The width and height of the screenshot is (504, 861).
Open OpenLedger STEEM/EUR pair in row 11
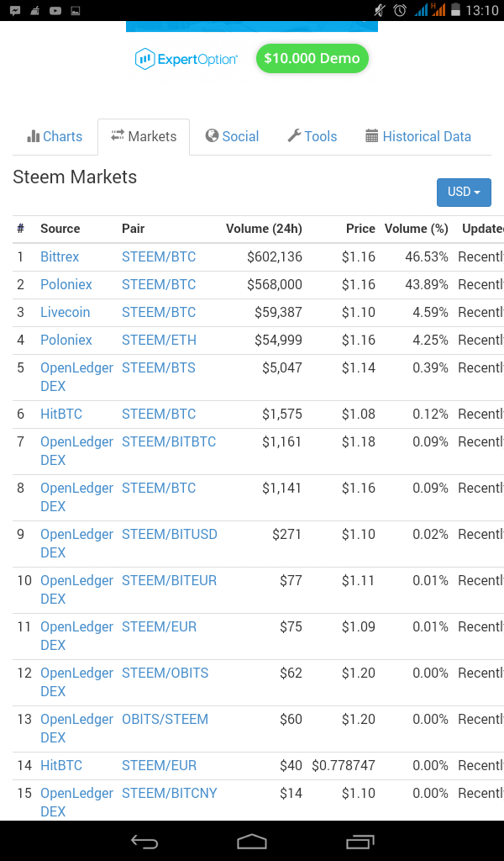[x=159, y=626]
